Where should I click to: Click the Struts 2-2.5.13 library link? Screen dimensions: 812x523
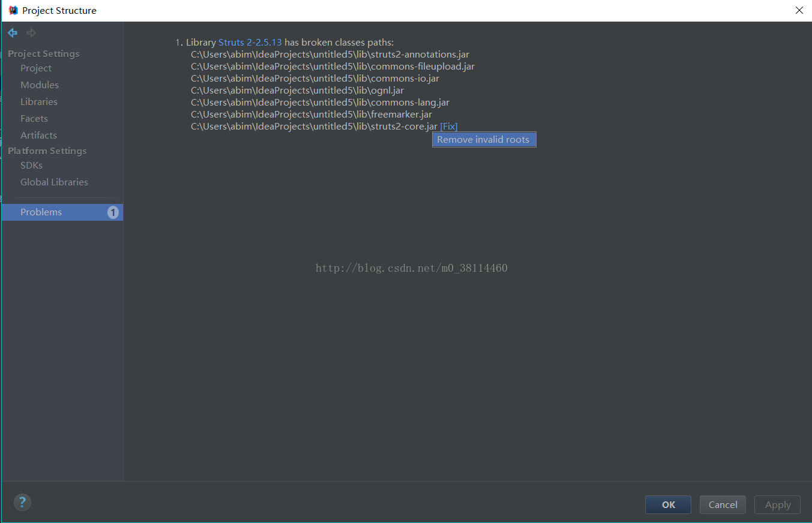pos(250,43)
